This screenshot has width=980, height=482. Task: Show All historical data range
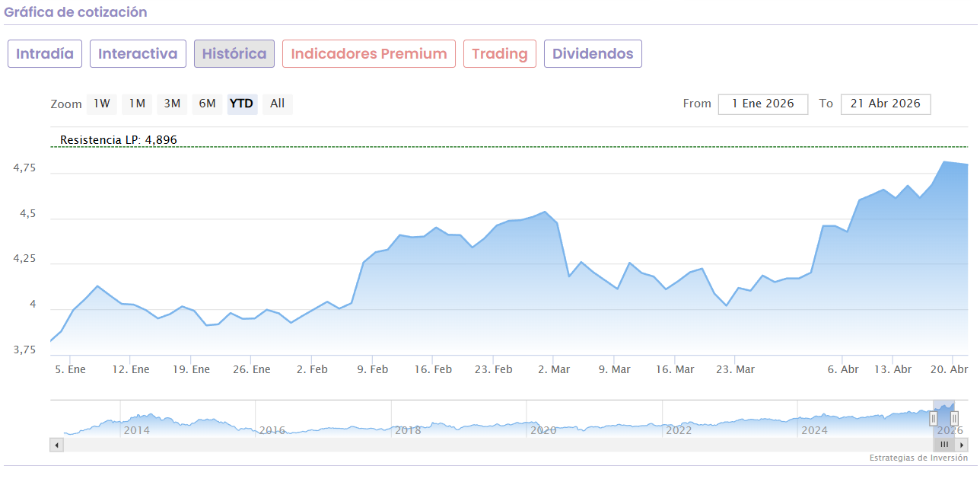tap(278, 104)
